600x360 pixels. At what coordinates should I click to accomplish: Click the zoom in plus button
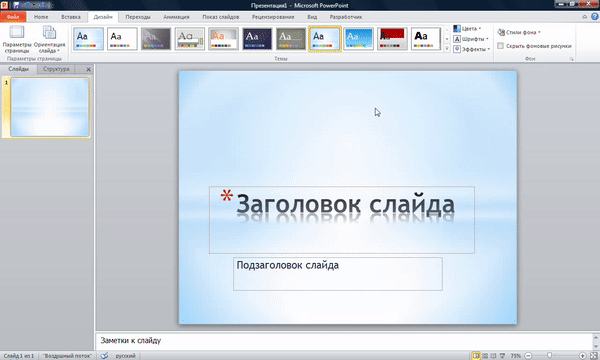(582, 356)
